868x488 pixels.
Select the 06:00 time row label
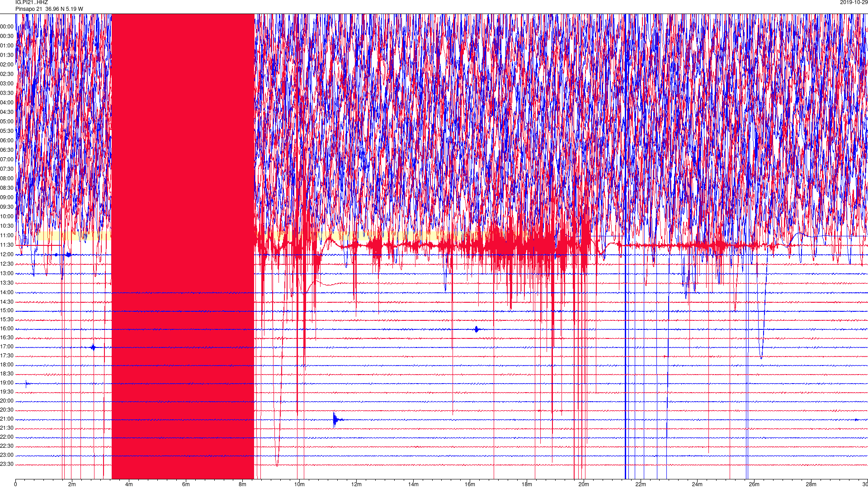7,141
